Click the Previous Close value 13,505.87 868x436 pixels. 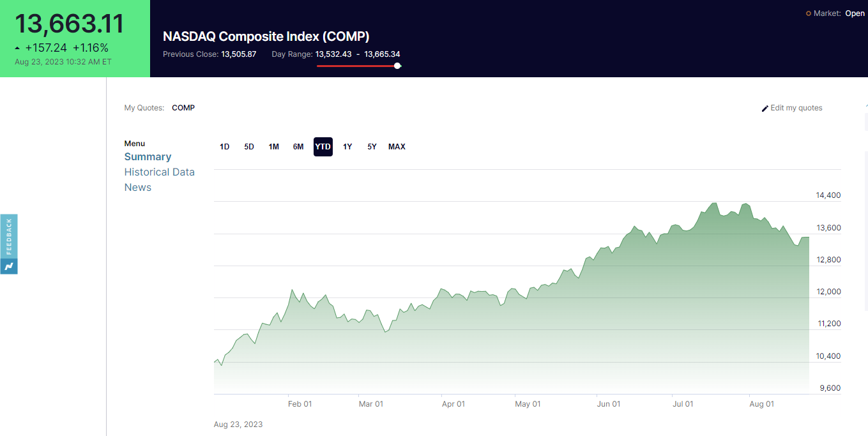[x=239, y=54]
